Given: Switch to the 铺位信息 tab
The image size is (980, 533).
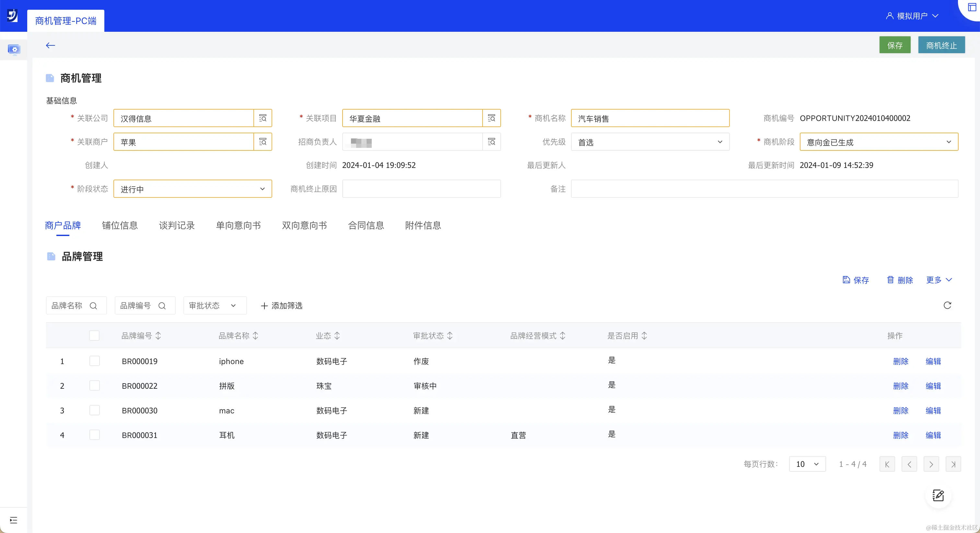Looking at the screenshot, I should (x=120, y=225).
